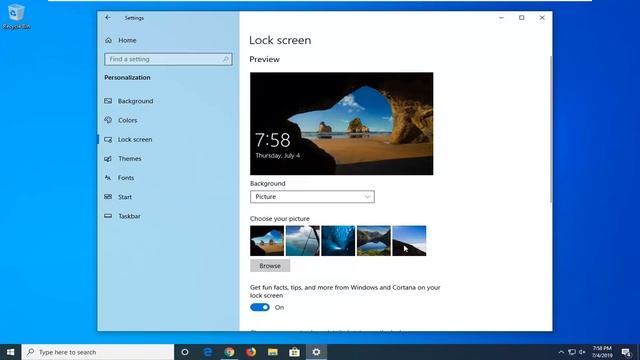Click the Fonts icon in sidebar
The width and height of the screenshot is (640, 360).
pyautogui.click(x=108, y=178)
